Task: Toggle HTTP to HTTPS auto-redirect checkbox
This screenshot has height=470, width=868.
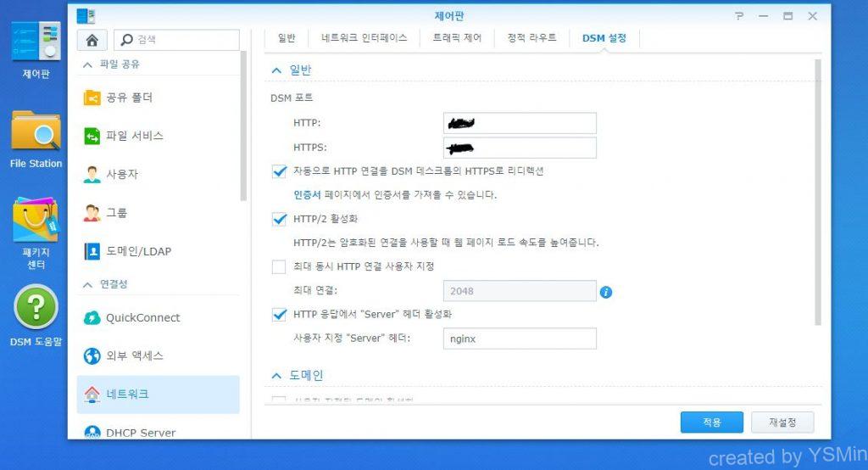Action: pyautogui.click(x=279, y=171)
